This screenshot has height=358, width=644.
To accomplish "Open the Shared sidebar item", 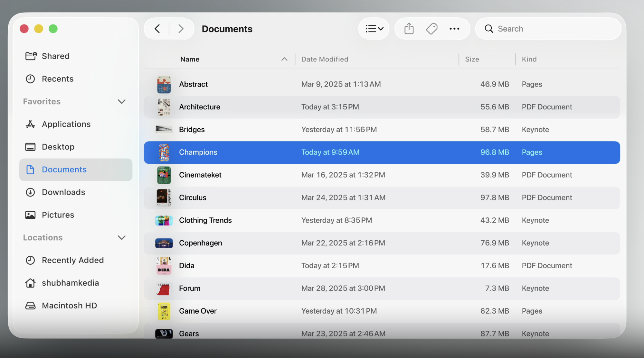I will tap(55, 56).
